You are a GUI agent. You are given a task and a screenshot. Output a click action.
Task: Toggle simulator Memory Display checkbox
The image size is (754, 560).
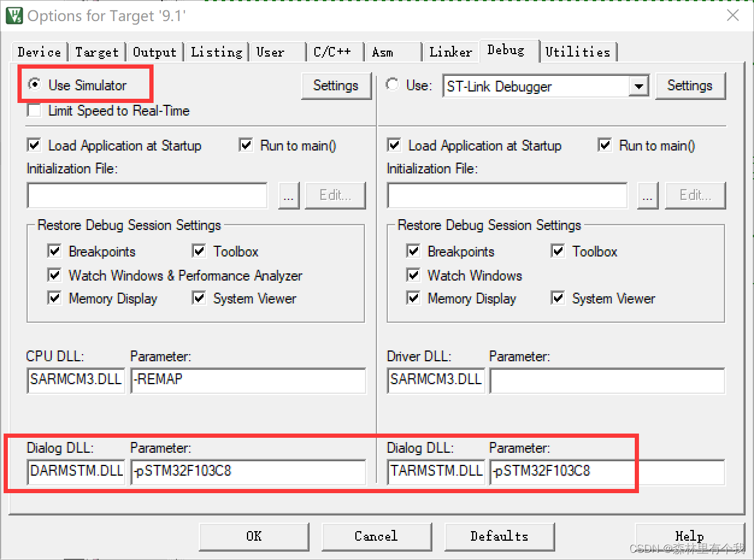tap(55, 298)
